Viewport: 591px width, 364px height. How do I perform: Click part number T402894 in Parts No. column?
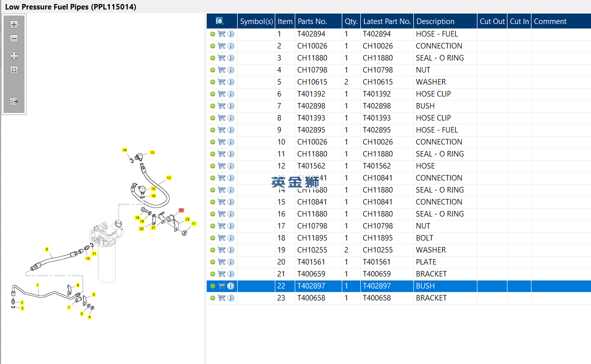pyautogui.click(x=311, y=34)
